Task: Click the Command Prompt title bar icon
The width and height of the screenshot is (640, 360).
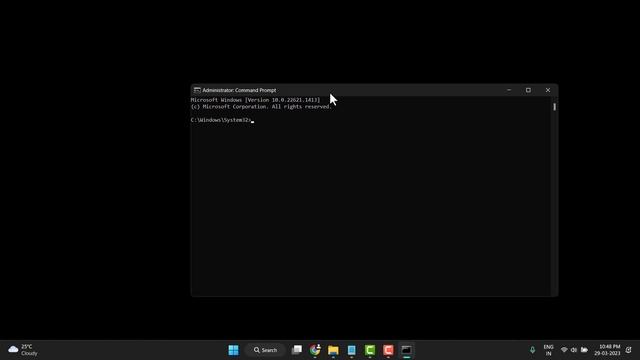Action: click(x=197, y=90)
